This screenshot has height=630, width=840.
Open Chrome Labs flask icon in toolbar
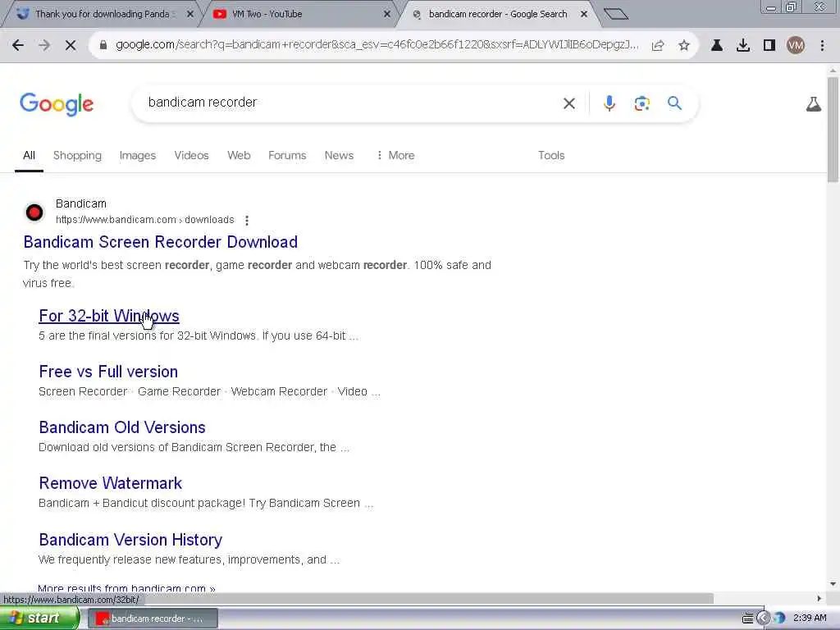click(717, 46)
